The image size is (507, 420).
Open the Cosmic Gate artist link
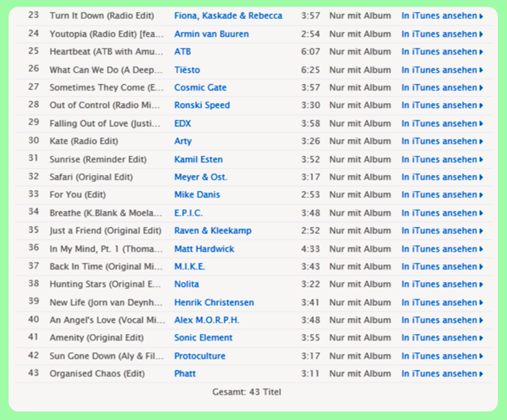pos(201,87)
